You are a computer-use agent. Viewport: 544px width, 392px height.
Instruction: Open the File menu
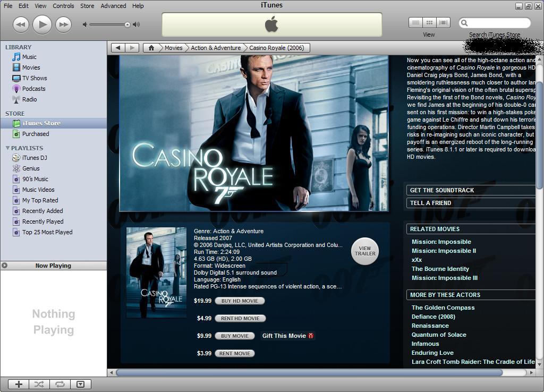coord(8,6)
